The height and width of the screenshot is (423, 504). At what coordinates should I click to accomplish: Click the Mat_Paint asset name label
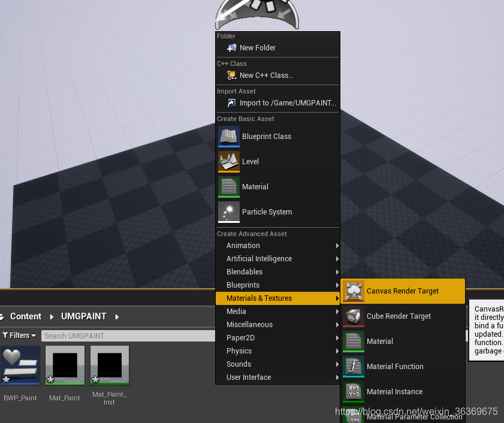[x=65, y=398]
